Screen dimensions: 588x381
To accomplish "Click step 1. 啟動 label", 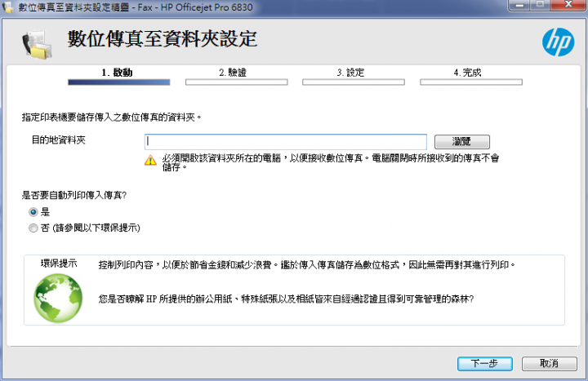I will pyautogui.click(x=117, y=73).
